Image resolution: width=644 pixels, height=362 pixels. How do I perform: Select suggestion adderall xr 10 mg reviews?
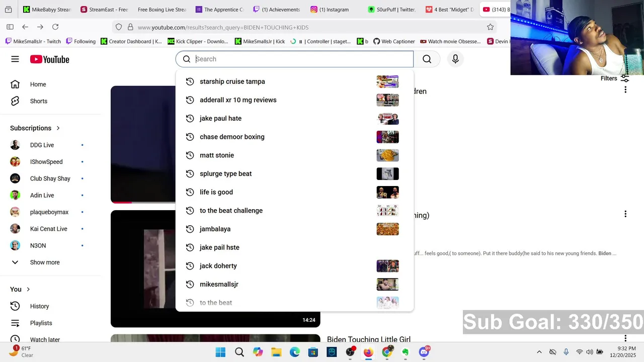tap(294, 100)
